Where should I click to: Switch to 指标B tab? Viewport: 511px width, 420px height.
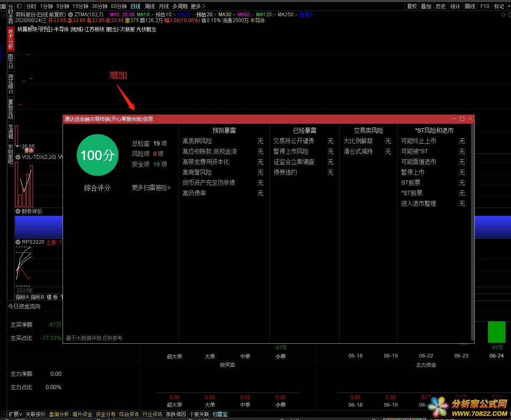38,297
